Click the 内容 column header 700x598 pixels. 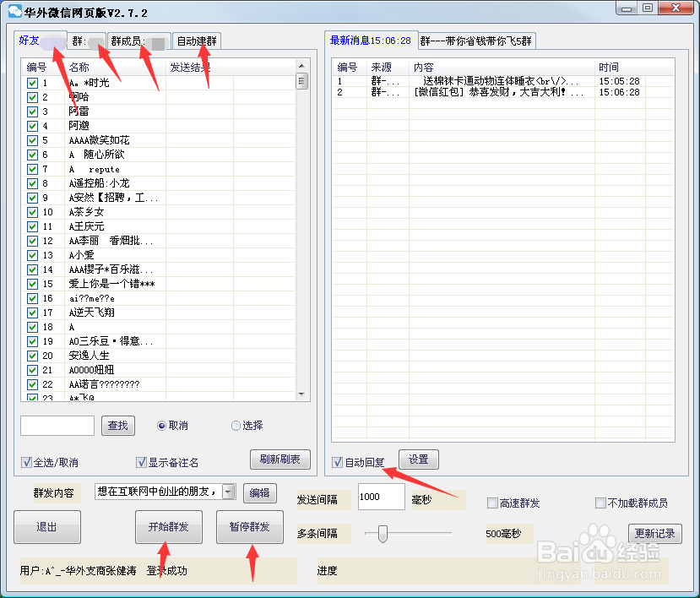tap(502, 67)
